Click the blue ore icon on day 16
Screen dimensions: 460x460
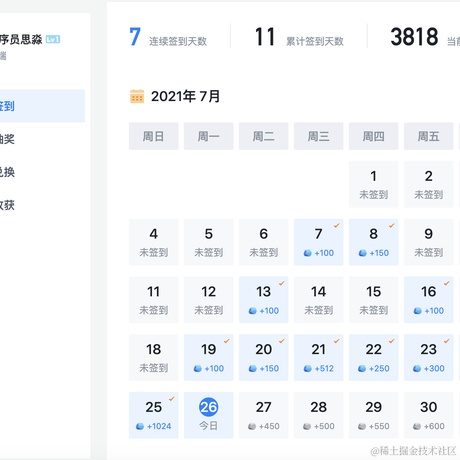pos(418,311)
